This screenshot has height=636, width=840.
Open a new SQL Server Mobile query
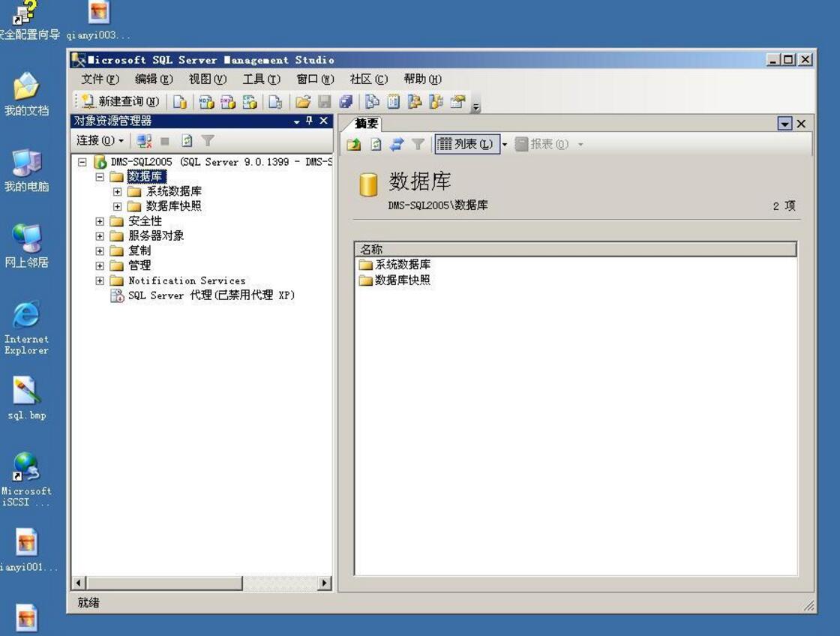point(275,102)
